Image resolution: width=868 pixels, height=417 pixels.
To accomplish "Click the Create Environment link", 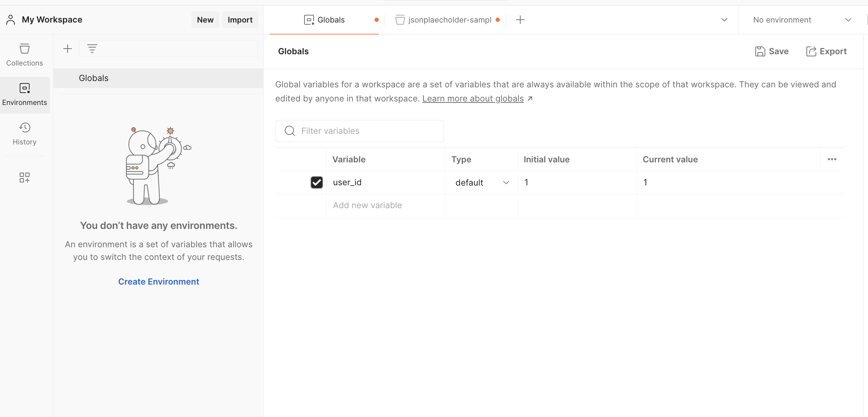I will pyautogui.click(x=158, y=281).
